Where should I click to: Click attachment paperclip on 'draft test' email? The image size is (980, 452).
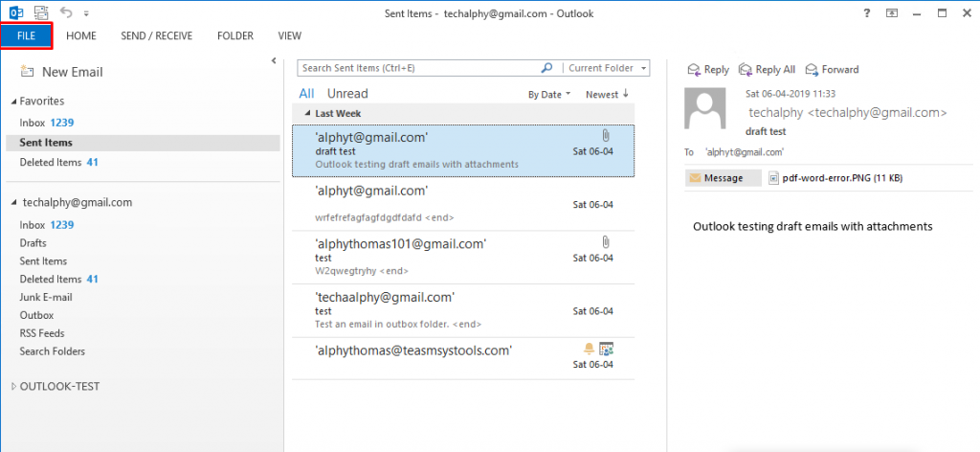tap(605, 136)
